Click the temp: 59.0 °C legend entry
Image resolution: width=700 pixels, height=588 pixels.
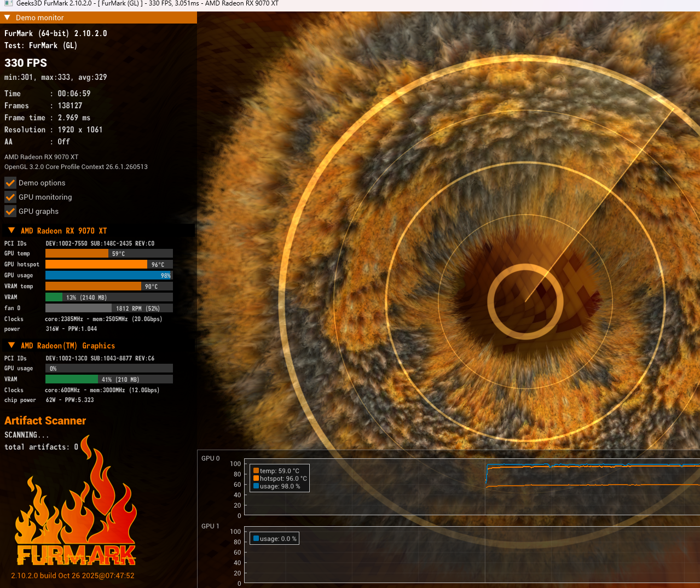pyautogui.click(x=280, y=470)
